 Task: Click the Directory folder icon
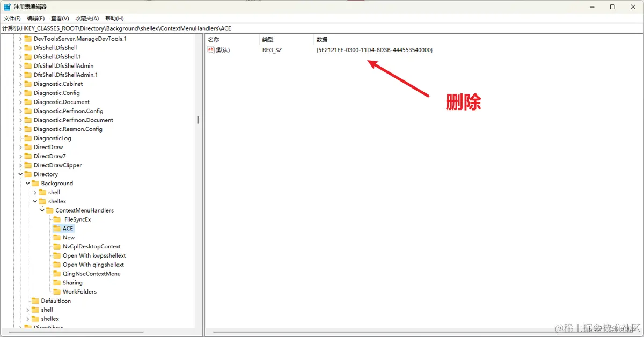coord(28,174)
